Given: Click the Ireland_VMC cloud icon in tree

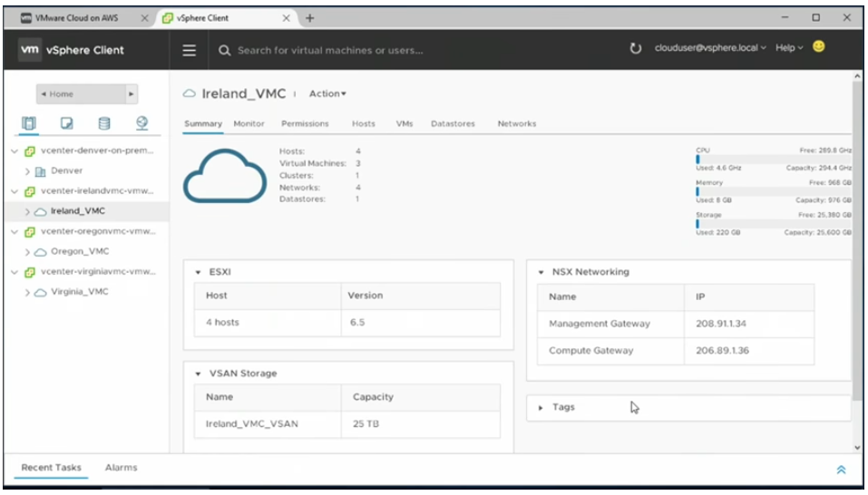Looking at the screenshot, I should [41, 212].
